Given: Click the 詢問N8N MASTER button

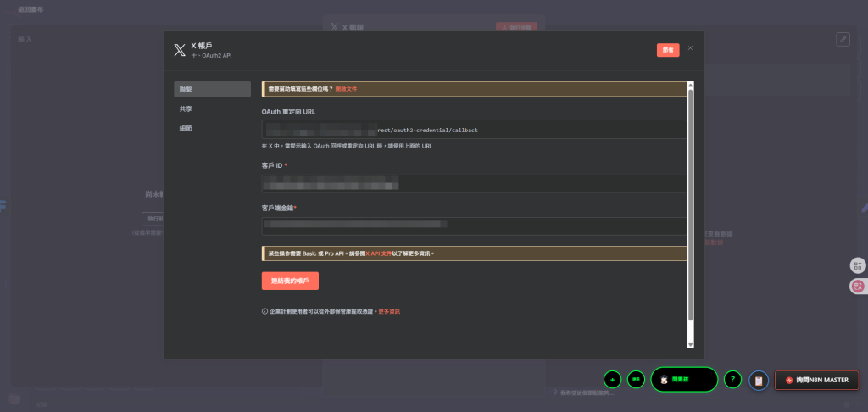Looking at the screenshot, I should tap(816, 380).
